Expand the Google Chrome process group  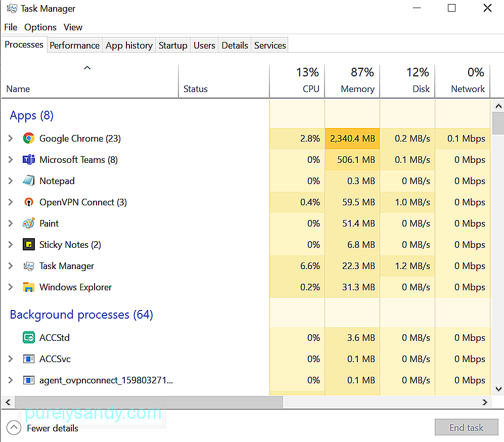[x=11, y=138]
